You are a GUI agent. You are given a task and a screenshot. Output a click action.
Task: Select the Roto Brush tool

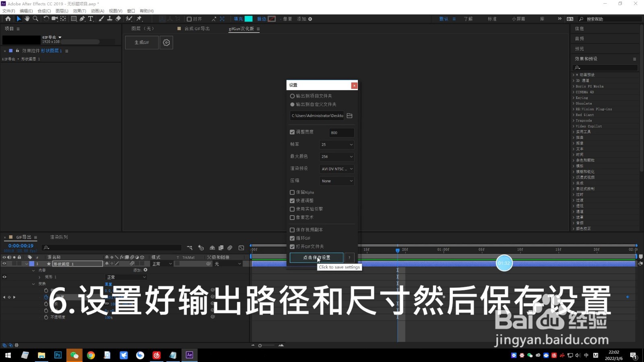(129, 19)
